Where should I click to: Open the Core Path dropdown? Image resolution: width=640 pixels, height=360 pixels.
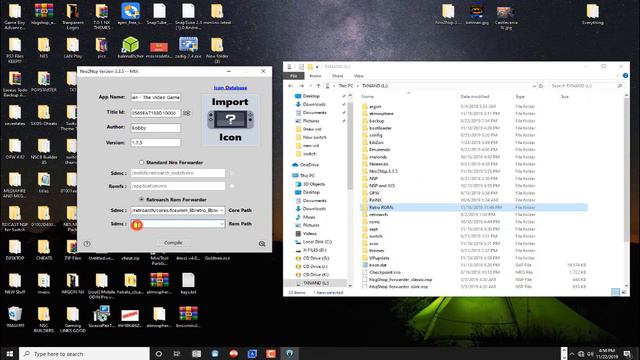222,211
